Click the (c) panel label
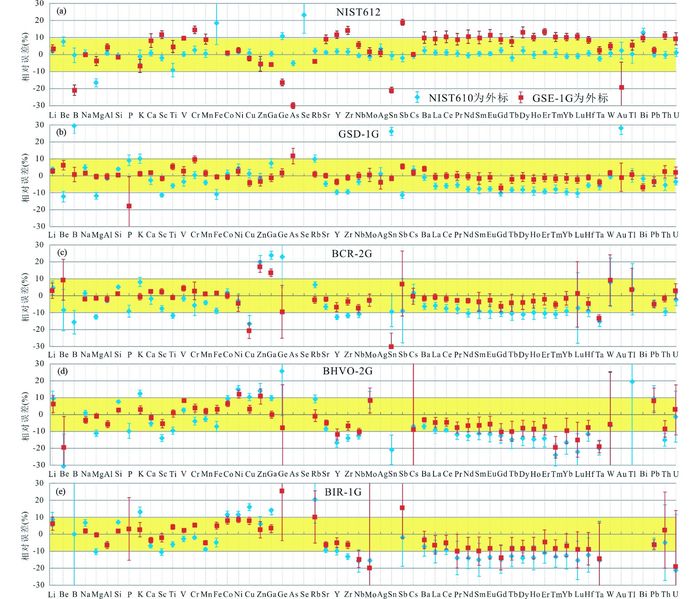Viewport: 700px width, 599px height. (63, 252)
